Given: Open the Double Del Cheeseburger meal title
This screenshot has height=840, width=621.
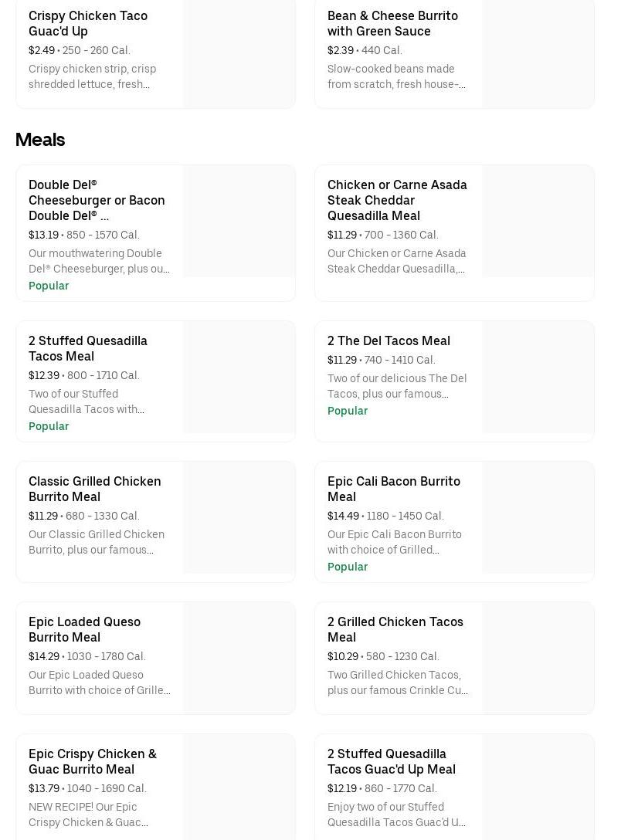Looking at the screenshot, I should (x=97, y=200).
